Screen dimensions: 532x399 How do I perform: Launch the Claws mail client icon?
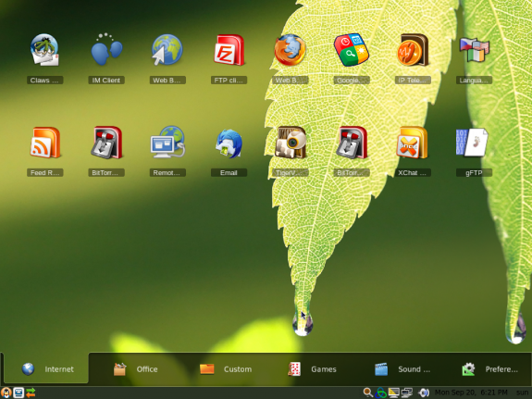point(44,50)
